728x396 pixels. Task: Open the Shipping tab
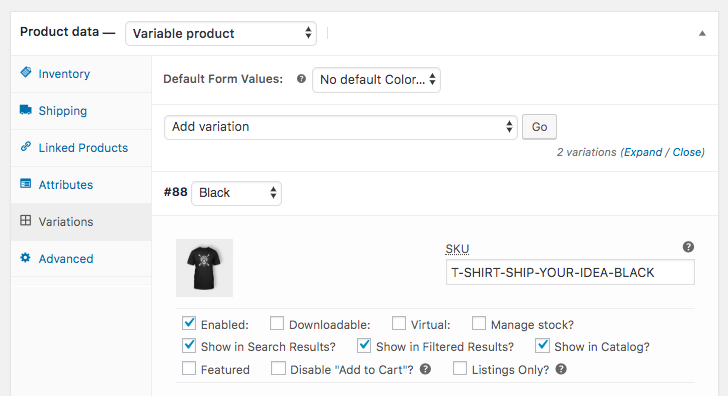pyautogui.click(x=81, y=111)
